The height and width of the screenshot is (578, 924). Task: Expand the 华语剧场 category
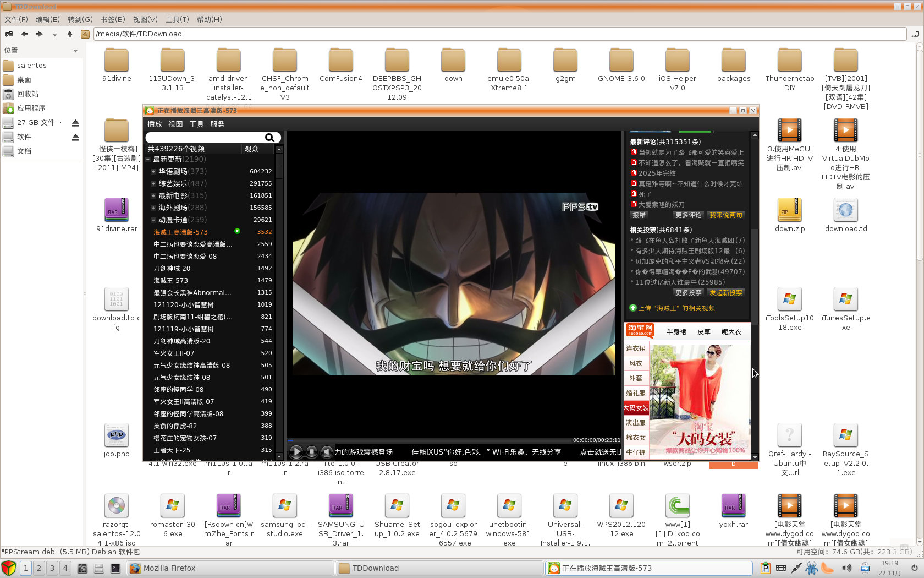click(153, 172)
